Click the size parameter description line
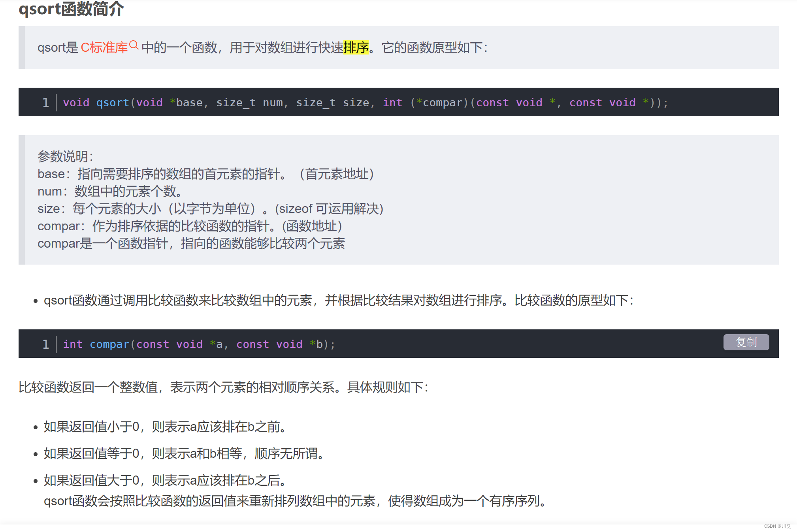Screen dimensions: 797x532 click(x=211, y=209)
